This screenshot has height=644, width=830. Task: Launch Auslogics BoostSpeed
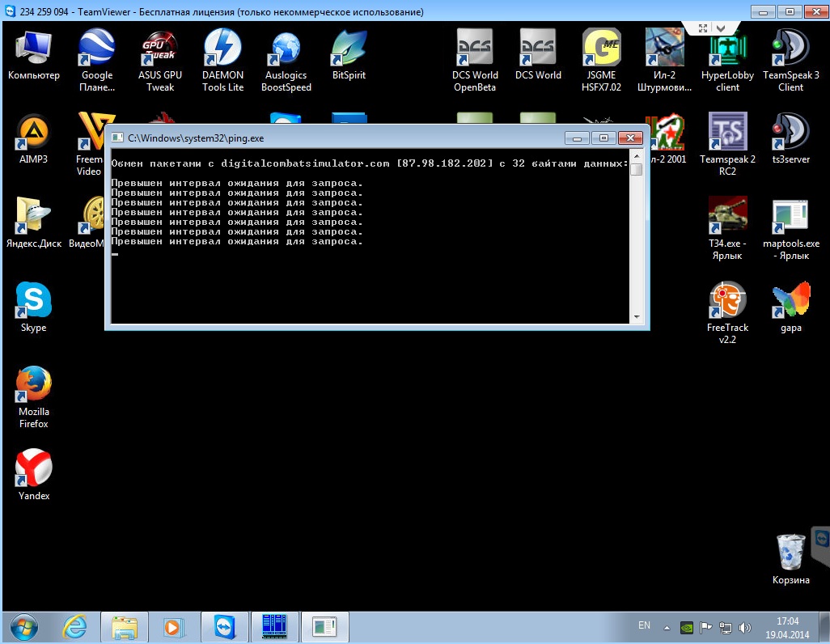[x=286, y=60]
